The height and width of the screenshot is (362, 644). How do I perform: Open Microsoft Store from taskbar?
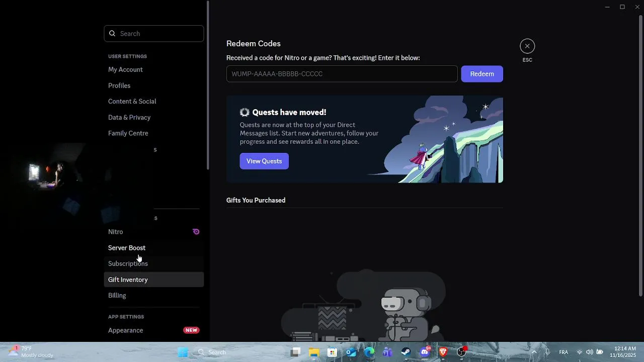[332, 352]
